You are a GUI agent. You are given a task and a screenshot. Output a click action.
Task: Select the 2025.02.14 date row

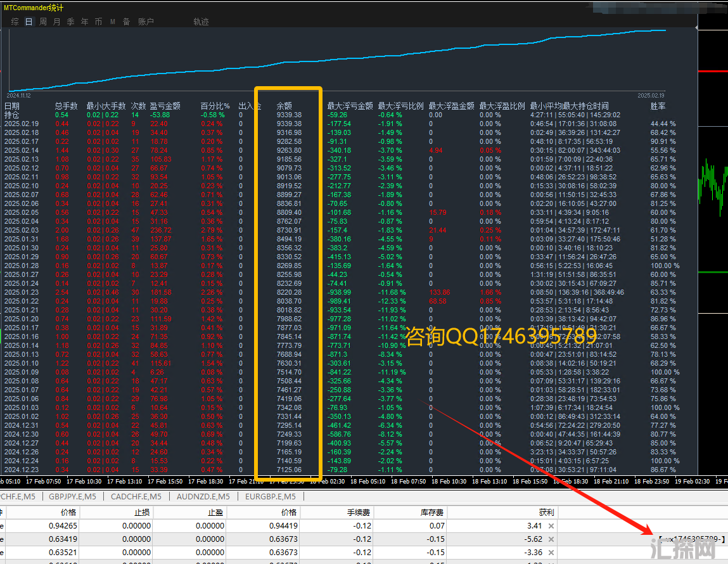coord(342,150)
